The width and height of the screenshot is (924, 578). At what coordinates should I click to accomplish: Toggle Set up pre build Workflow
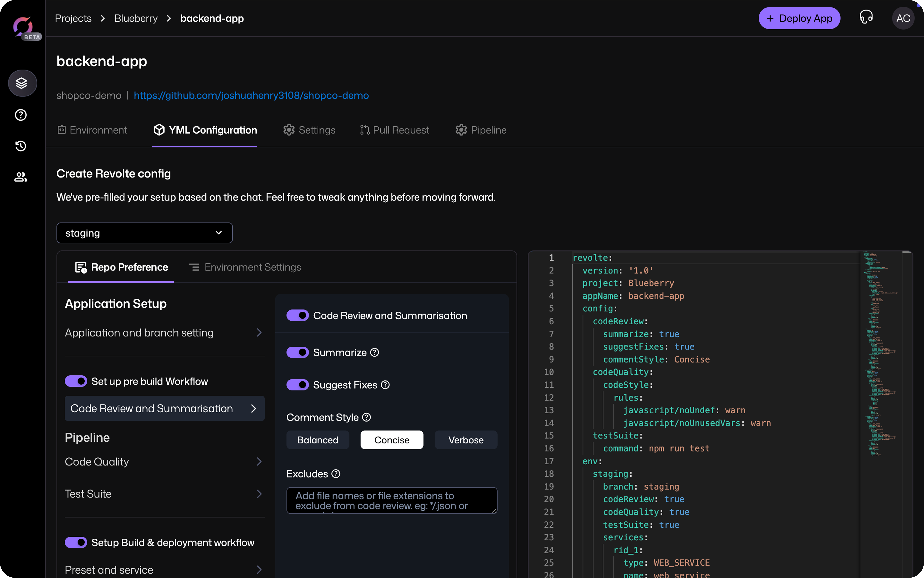click(x=76, y=381)
